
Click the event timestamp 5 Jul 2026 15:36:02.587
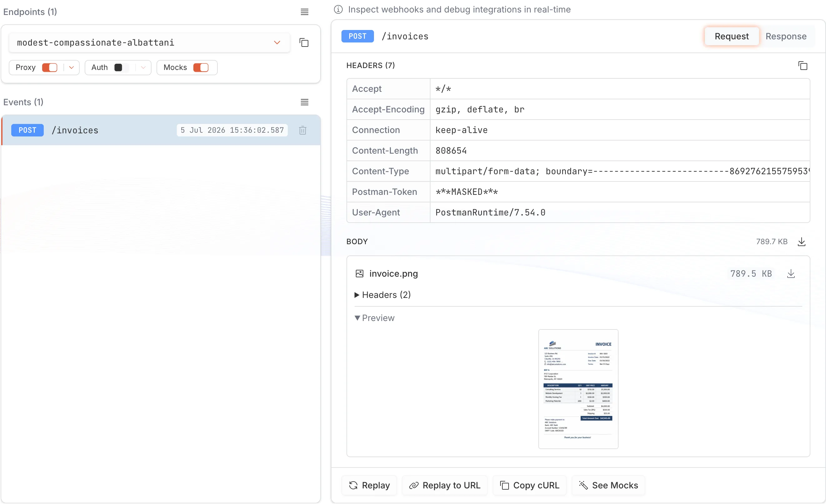[x=232, y=130]
